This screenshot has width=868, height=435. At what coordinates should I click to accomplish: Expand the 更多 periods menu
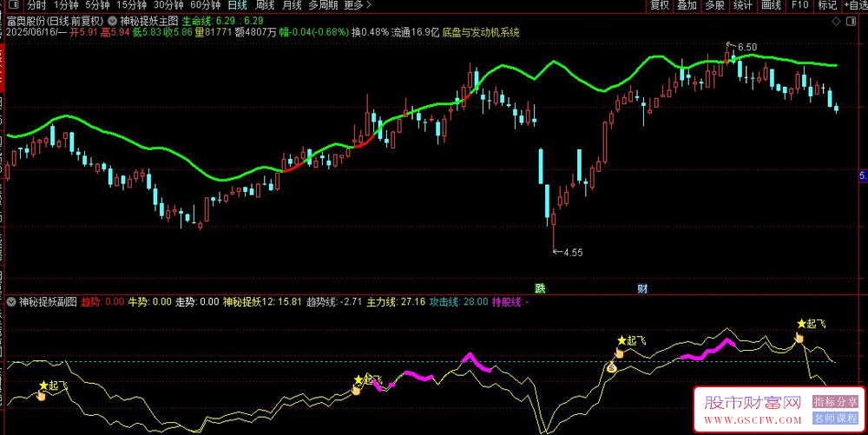tap(357, 5)
